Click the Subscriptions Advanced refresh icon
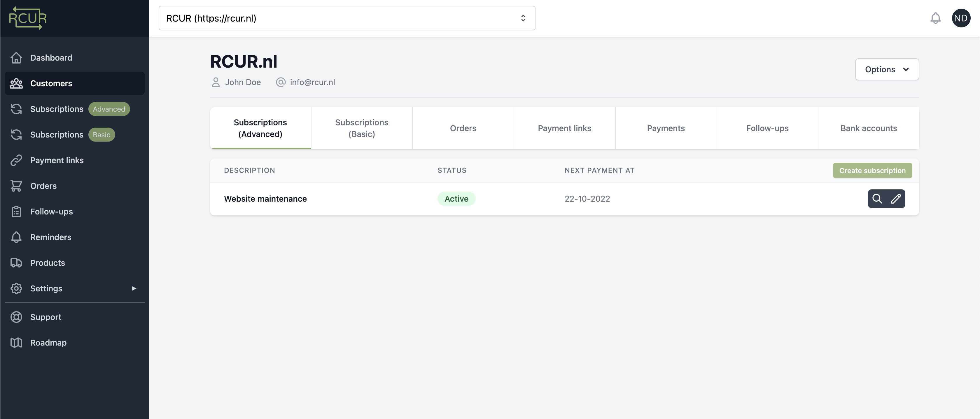The height and width of the screenshot is (419, 980). [16, 109]
